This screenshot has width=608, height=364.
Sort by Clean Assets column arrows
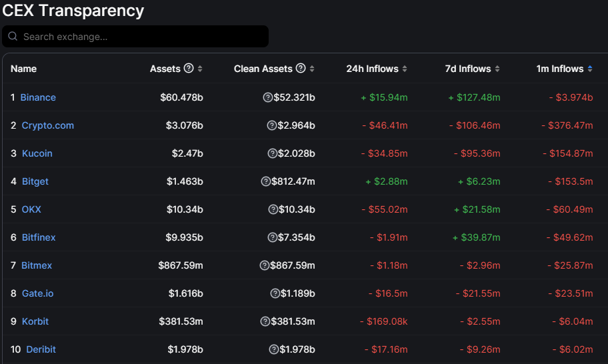312,69
